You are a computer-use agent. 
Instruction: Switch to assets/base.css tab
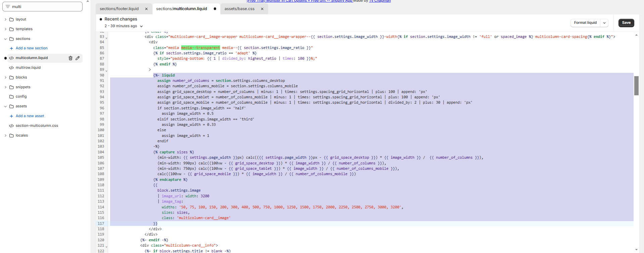[x=240, y=9]
